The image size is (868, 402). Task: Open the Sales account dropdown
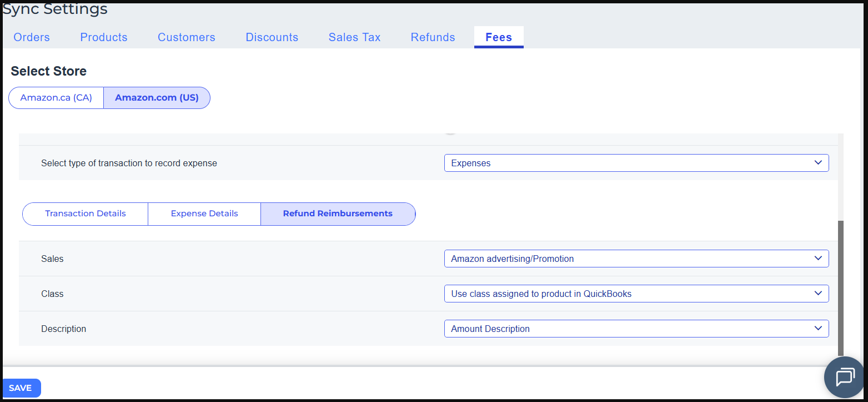(636, 259)
